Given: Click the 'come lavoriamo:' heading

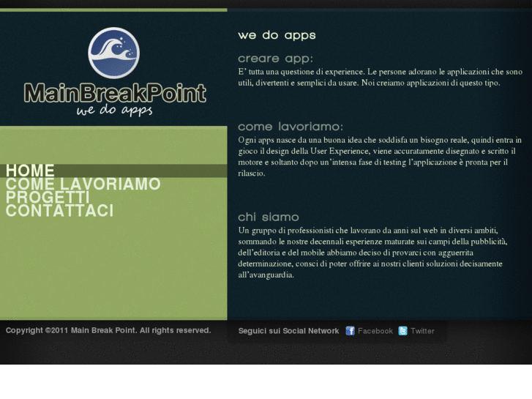Looking at the screenshot, I should click(291, 127).
